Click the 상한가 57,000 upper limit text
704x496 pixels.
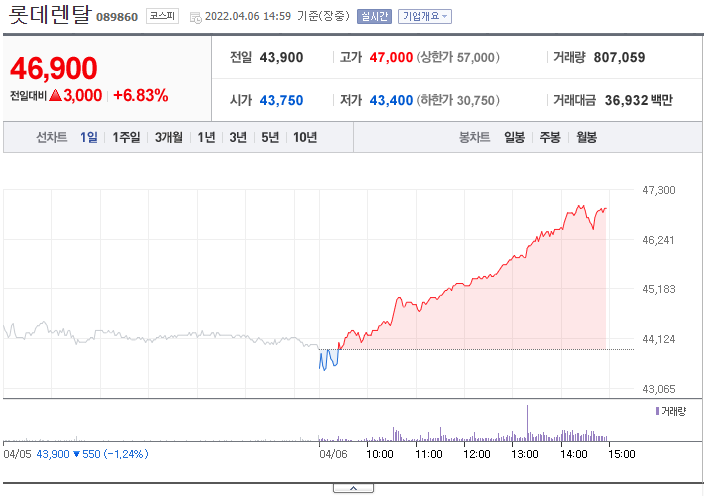pos(458,57)
